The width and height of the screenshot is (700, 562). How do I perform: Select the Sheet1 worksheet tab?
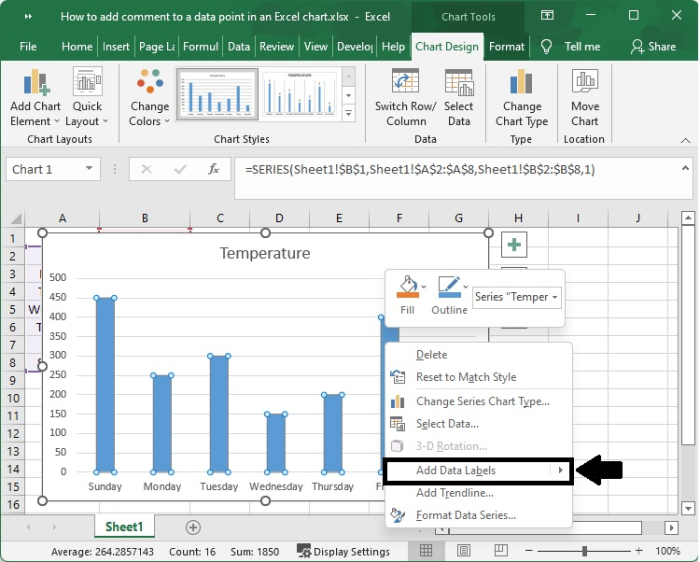[124, 527]
